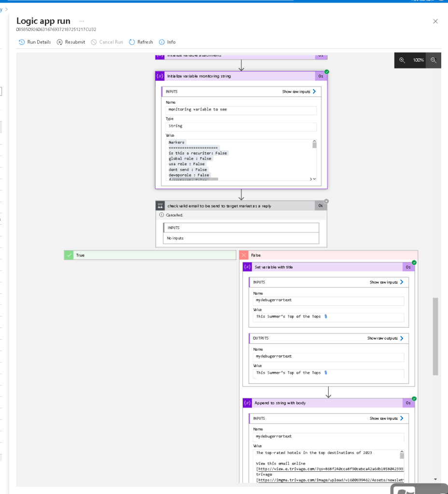
Task: Click the Initialize variable attachments header
Action: (x=241, y=56)
